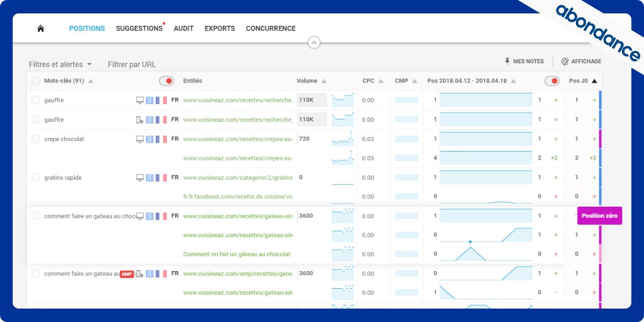Open the fr-fr.facebook.com recette URL

click(x=238, y=196)
